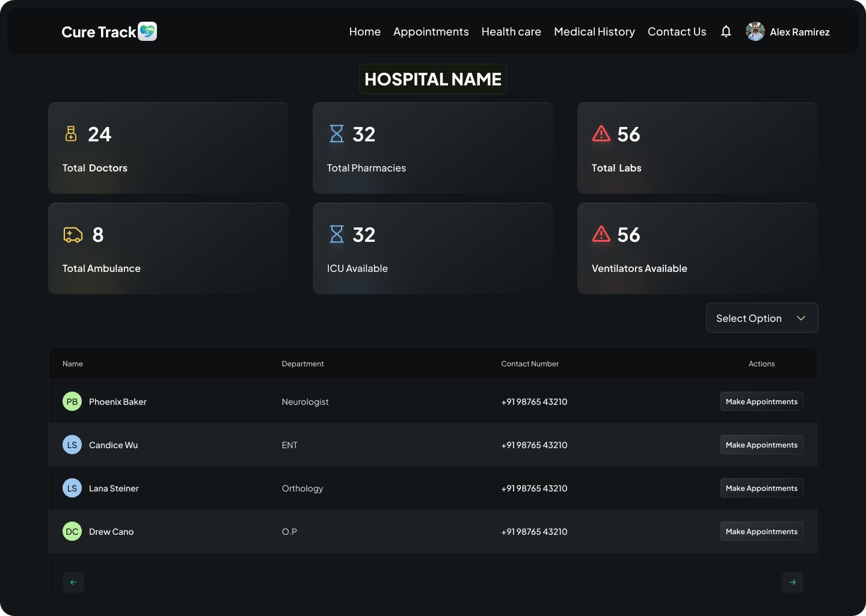Click the O.P department cell
The height and width of the screenshot is (616, 866).
point(289,531)
